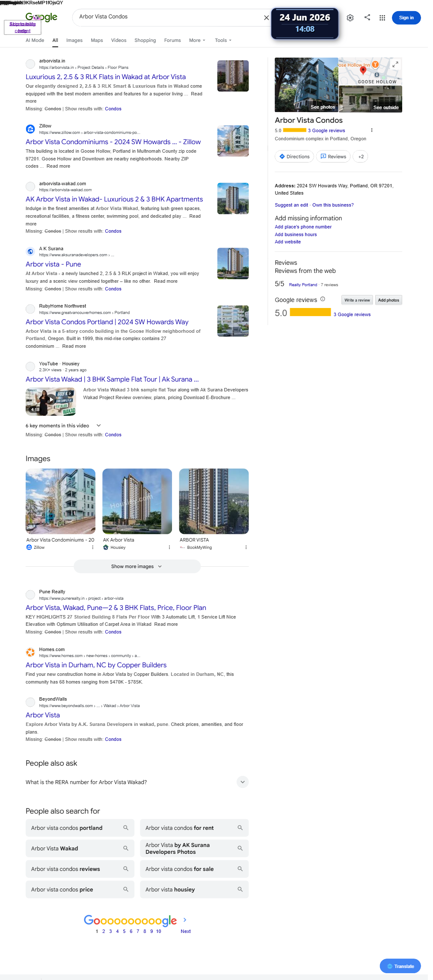This screenshot has width=433, height=980.
Task: Click the Zillow favicon in search result
Action: [x=30, y=129]
